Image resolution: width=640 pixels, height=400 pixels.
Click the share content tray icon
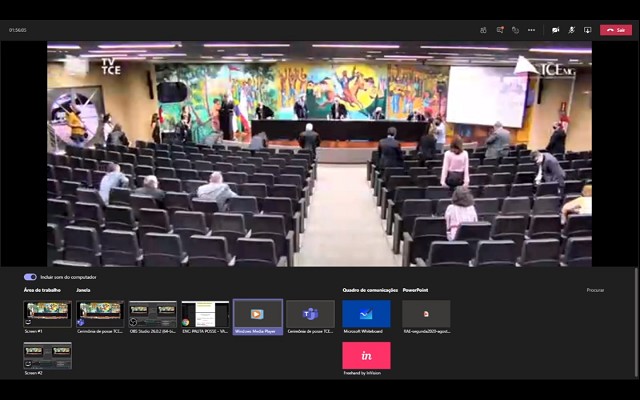(587, 30)
